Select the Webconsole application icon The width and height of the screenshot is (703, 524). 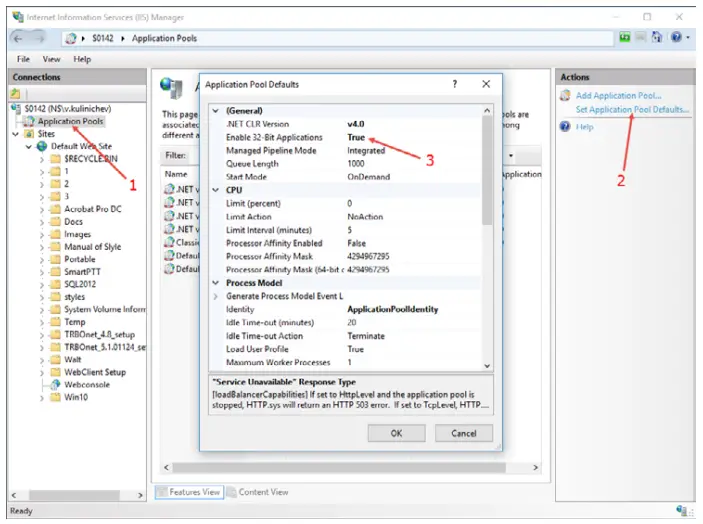point(55,385)
